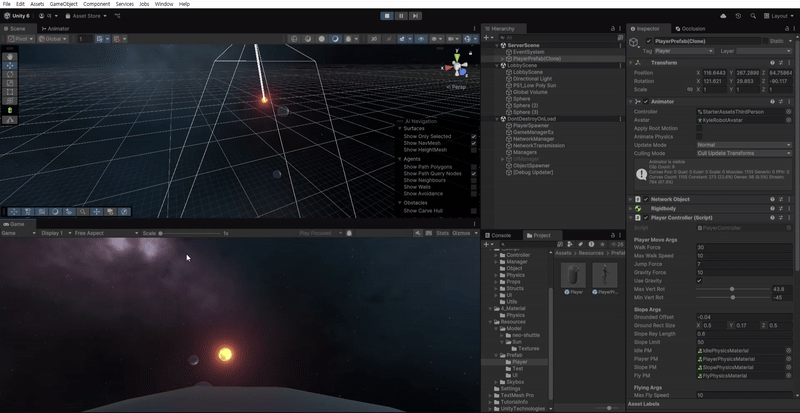Open the Layout dropdown
This screenshot has height=413, width=800.
(x=779, y=16)
